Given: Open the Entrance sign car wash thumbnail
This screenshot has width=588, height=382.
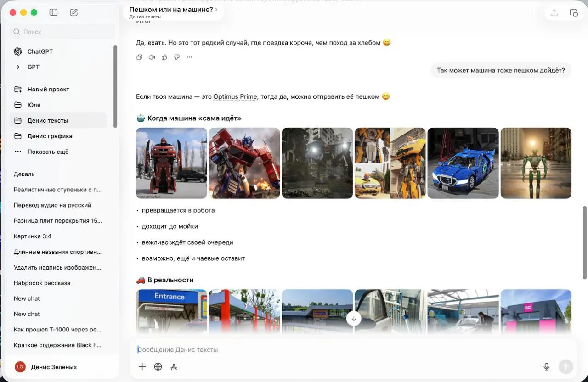Looking at the screenshot, I should point(171,311).
